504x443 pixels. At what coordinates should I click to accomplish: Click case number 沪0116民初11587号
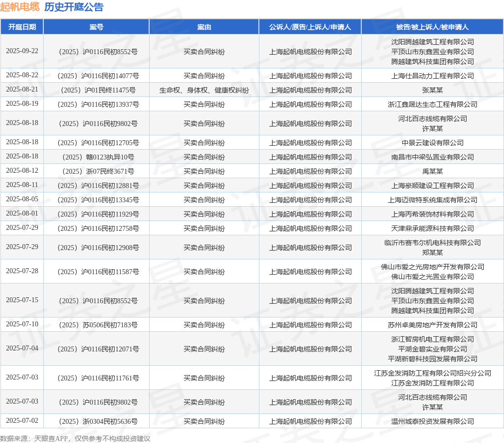98,272
